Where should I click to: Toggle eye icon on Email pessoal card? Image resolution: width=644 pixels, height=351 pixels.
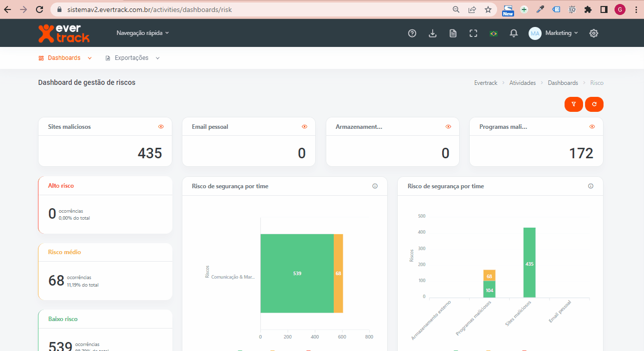click(304, 127)
